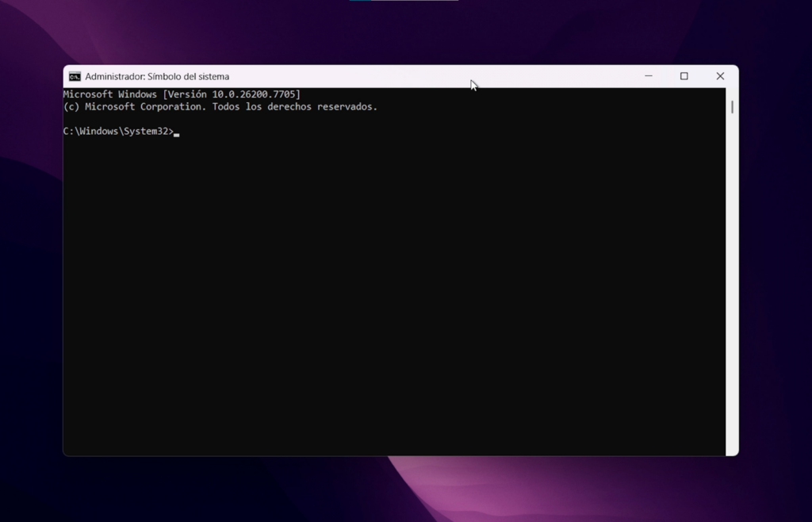
Task: Click the command prompt window's application icon
Action: coord(75,76)
